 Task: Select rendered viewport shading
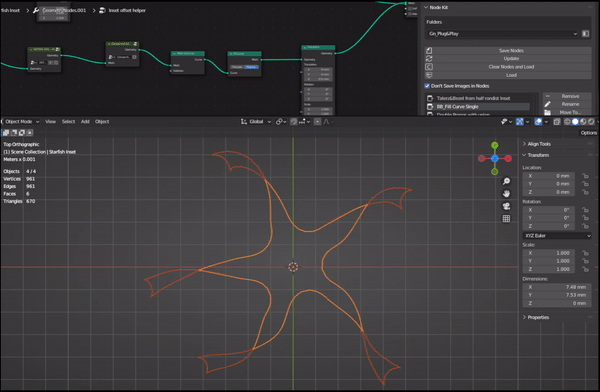591,122
